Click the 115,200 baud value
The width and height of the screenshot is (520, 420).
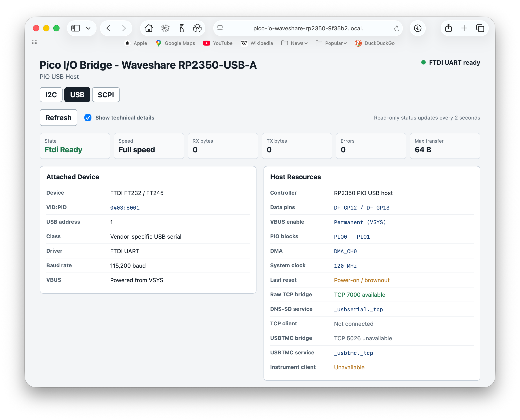tap(128, 266)
